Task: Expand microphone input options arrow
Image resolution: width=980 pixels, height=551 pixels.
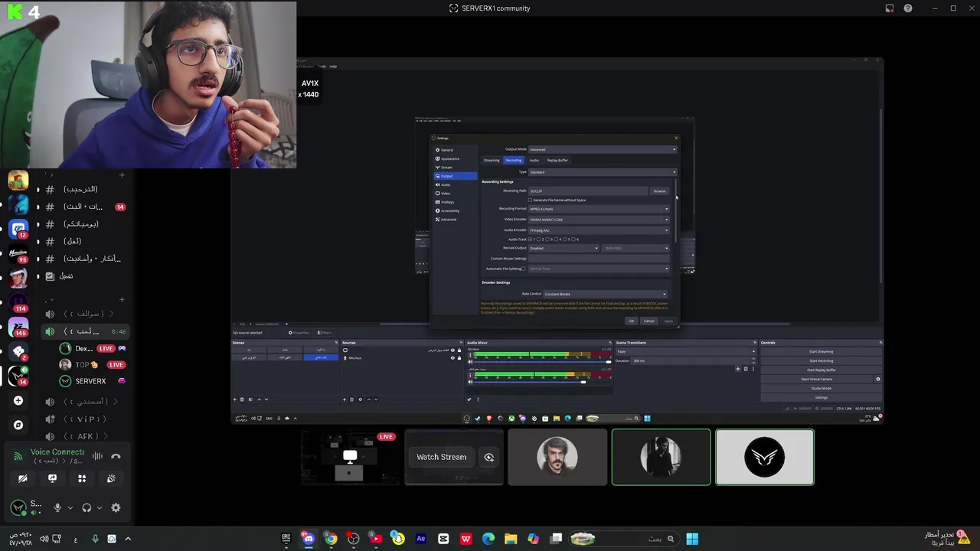Action: [x=70, y=507]
